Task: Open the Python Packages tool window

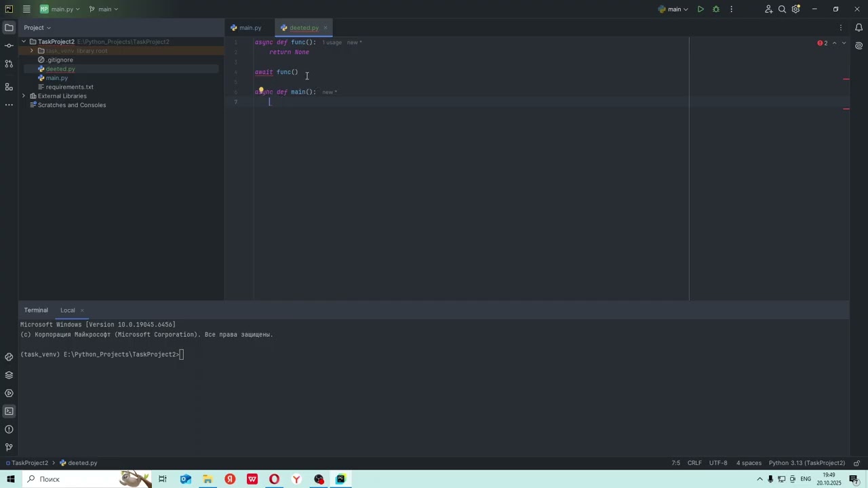Action: tap(9, 375)
